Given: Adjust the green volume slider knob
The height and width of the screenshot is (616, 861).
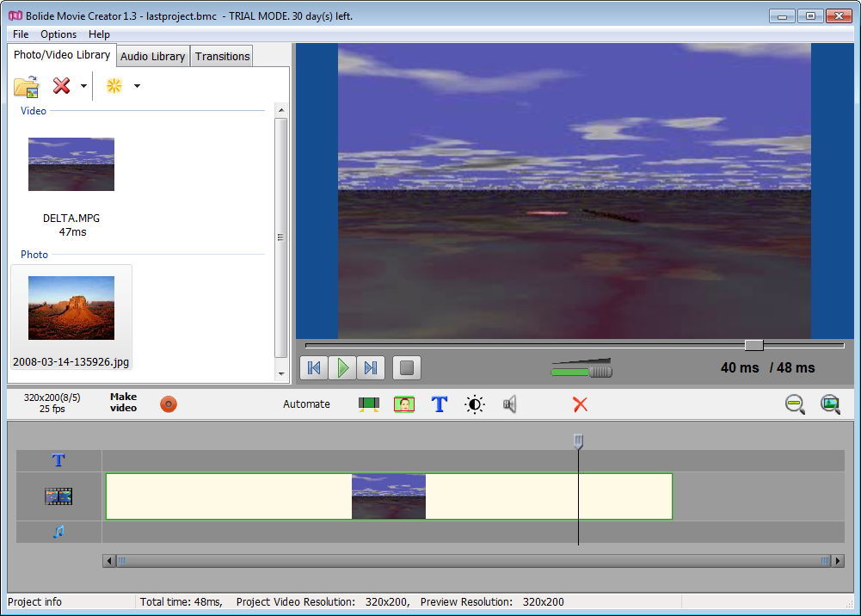Looking at the screenshot, I should (x=600, y=372).
